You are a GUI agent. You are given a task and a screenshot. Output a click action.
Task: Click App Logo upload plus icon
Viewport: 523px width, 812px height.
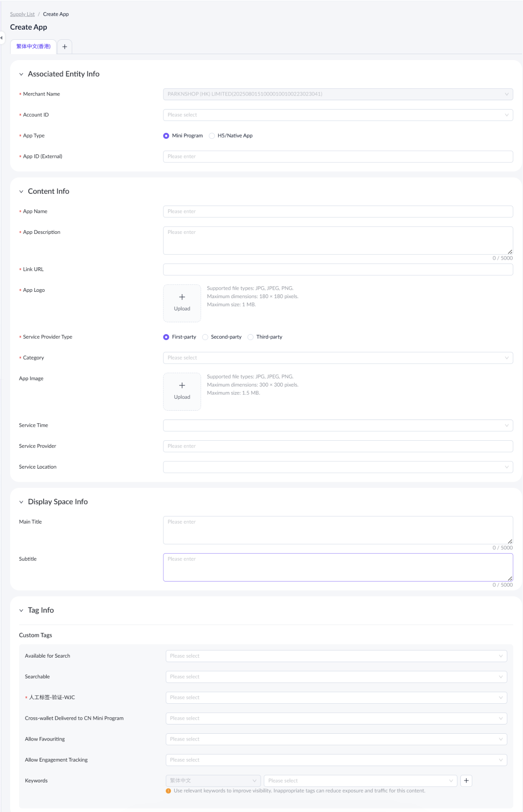tap(182, 297)
